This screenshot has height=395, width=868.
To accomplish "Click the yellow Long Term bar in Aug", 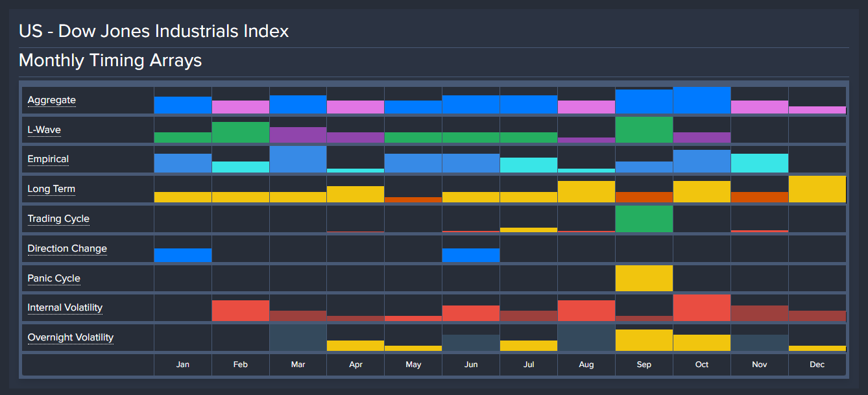I will click(586, 191).
